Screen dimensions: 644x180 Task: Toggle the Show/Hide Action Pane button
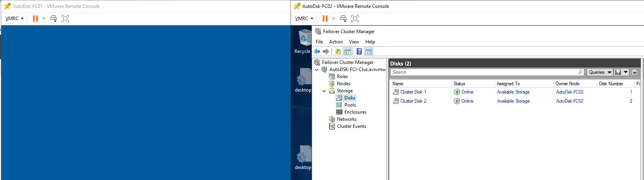click(369, 51)
